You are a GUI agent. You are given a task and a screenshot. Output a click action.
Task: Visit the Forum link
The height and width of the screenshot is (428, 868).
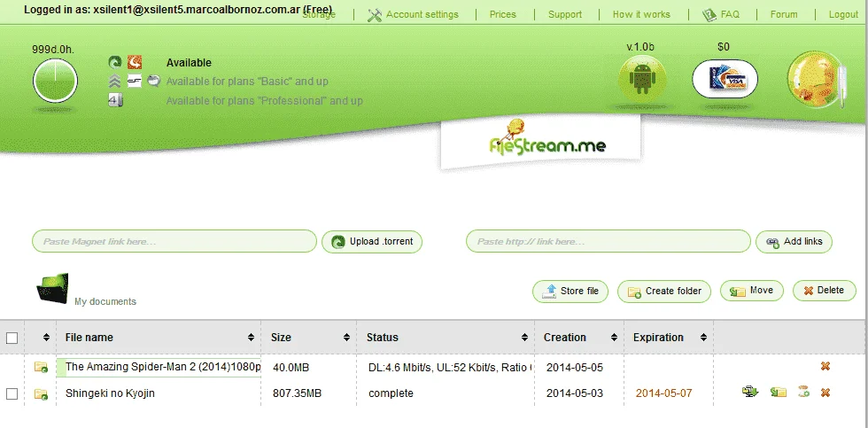coord(784,14)
